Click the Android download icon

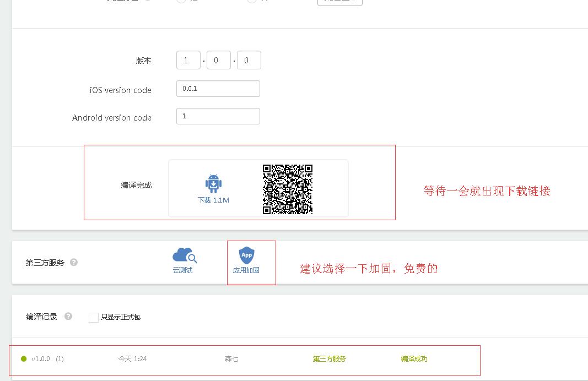[x=213, y=183]
